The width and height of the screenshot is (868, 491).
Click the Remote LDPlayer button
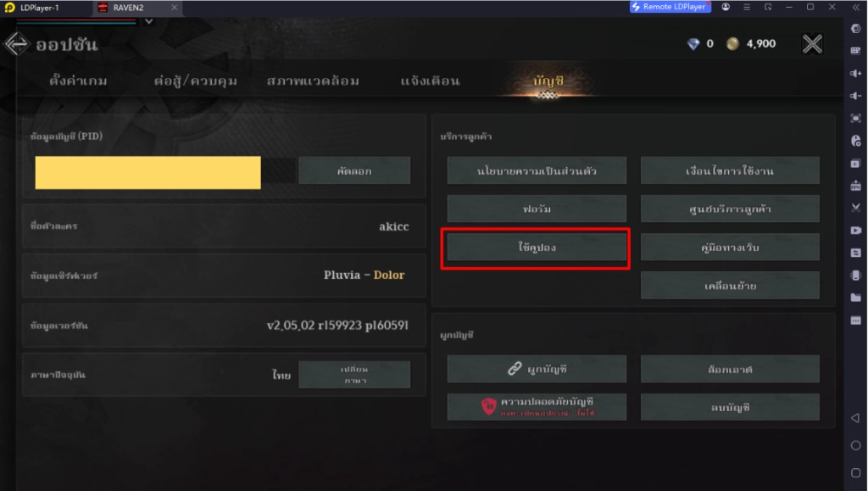pos(670,7)
